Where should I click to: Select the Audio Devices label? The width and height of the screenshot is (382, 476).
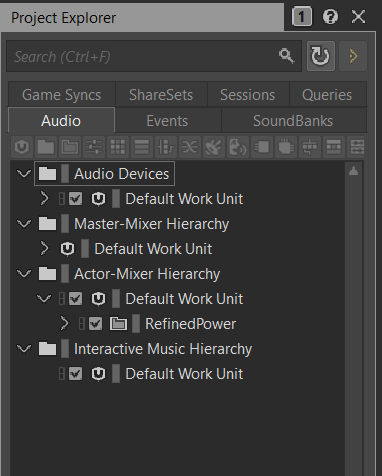pyautogui.click(x=122, y=173)
